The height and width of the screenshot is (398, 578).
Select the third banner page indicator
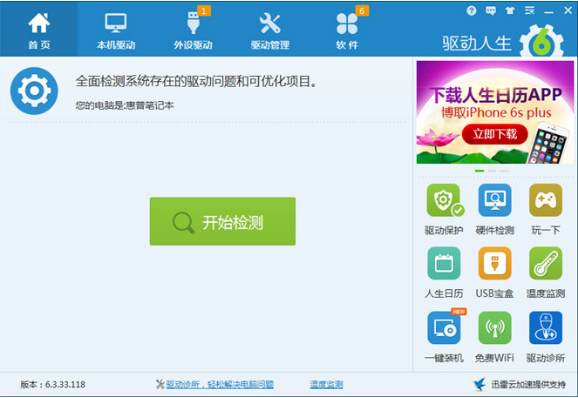pyautogui.click(x=504, y=171)
